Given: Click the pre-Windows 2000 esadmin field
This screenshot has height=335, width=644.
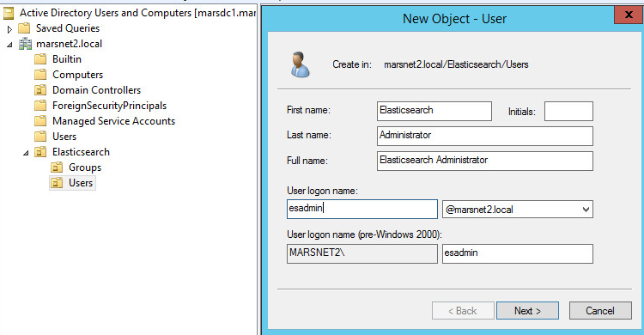Looking at the screenshot, I should pos(518,253).
